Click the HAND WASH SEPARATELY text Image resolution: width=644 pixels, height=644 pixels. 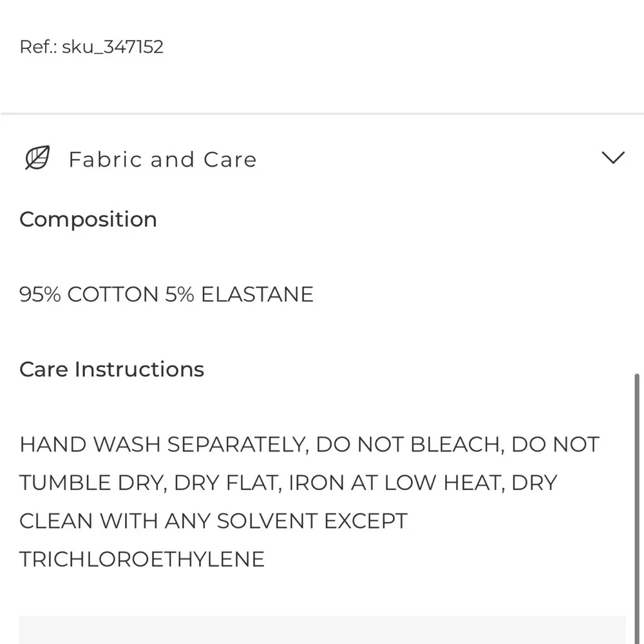pyautogui.click(x=160, y=444)
